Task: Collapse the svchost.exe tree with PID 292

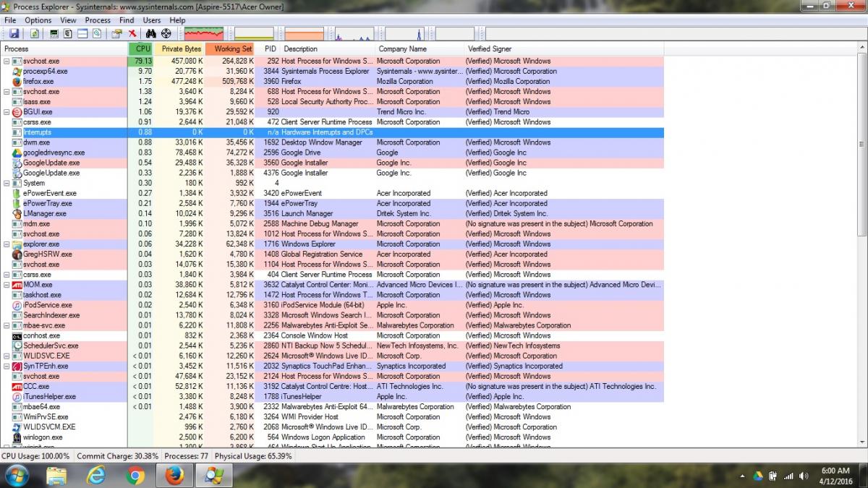Action: pyautogui.click(x=7, y=61)
